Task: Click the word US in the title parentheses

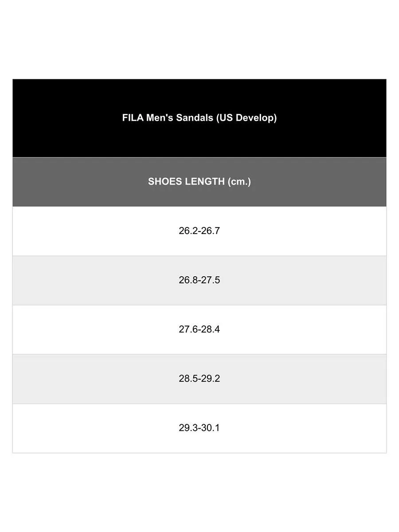Action: pyautogui.click(x=225, y=118)
